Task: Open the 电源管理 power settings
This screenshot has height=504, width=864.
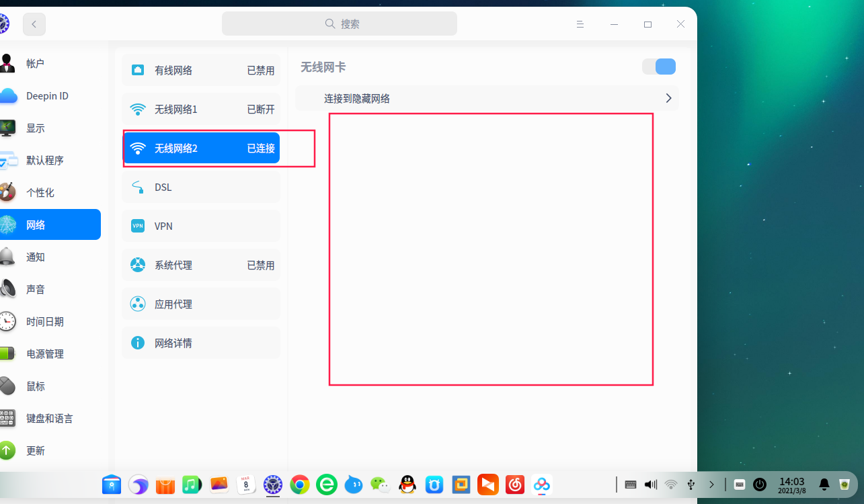Action: pyautogui.click(x=50, y=353)
